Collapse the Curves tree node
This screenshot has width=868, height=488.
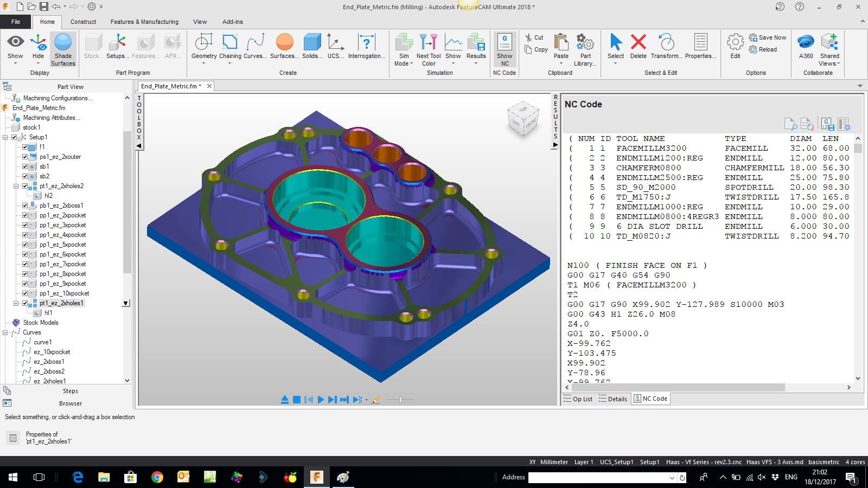(5, 332)
